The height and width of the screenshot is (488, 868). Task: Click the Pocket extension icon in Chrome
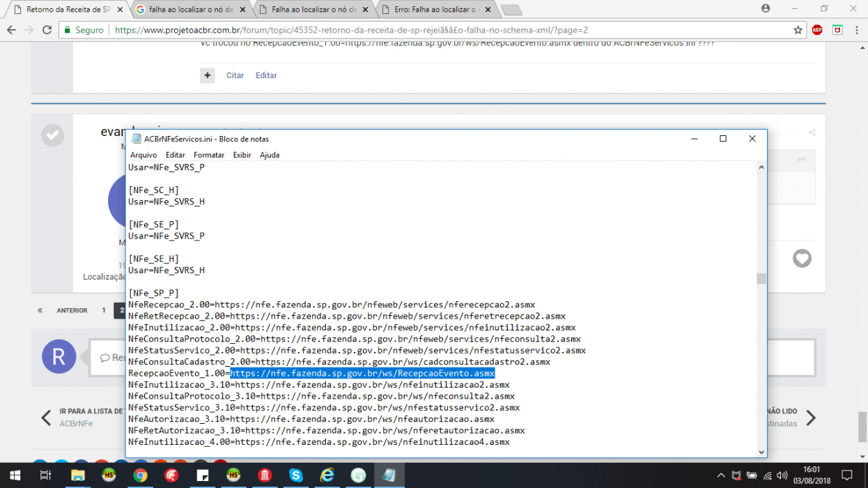point(837,30)
